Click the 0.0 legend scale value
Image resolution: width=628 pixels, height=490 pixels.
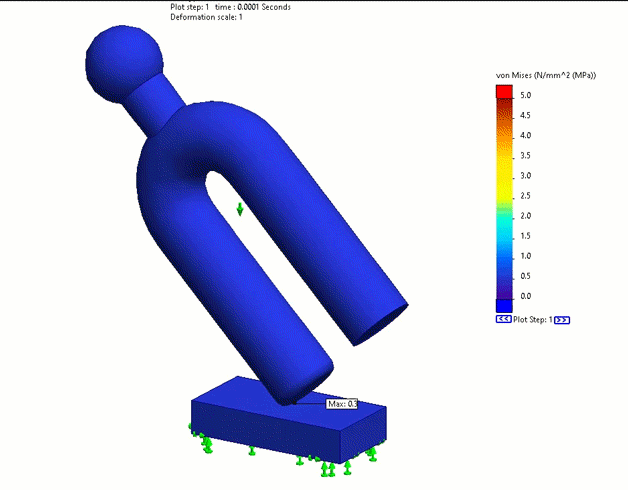525,296
